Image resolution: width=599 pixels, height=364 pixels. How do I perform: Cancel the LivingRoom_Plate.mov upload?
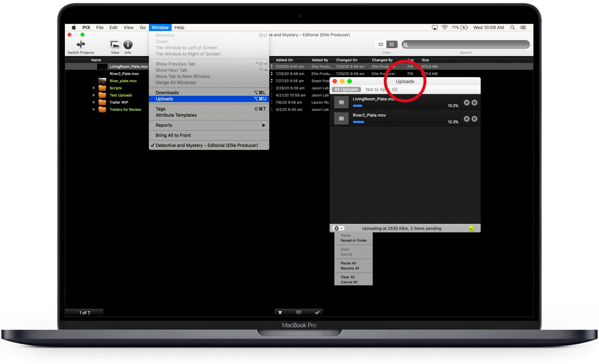466,103
